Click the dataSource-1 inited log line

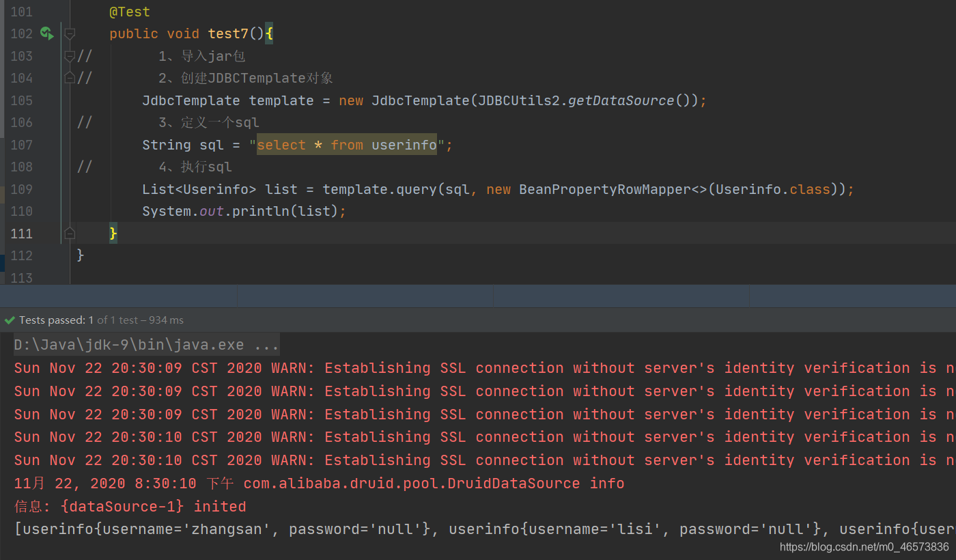[x=130, y=507]
